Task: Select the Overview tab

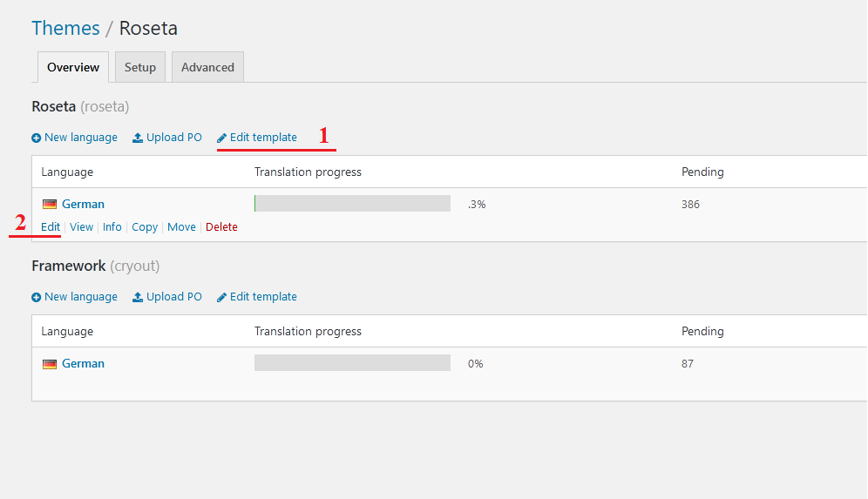Action: tap(73, 67)
